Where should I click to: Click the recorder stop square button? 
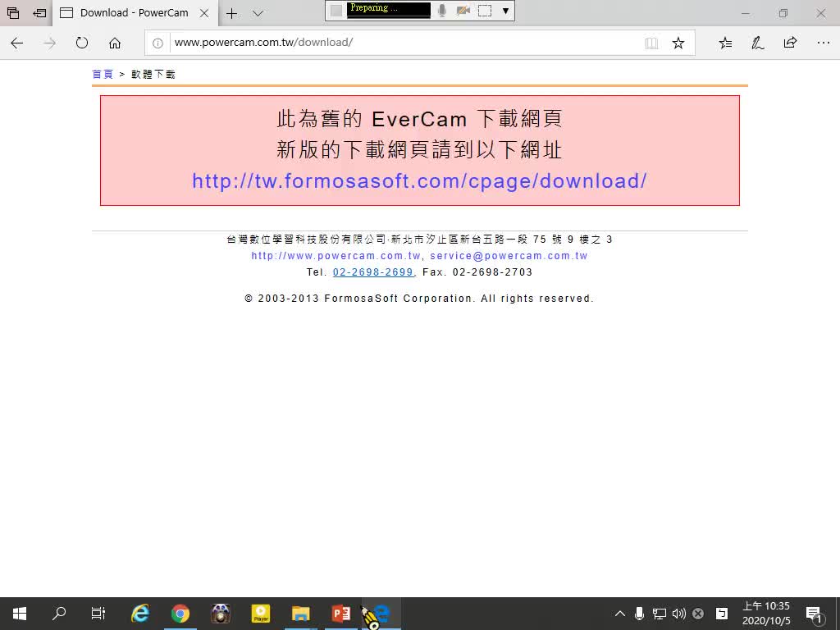pyautogui.click(x=336, y=11)
